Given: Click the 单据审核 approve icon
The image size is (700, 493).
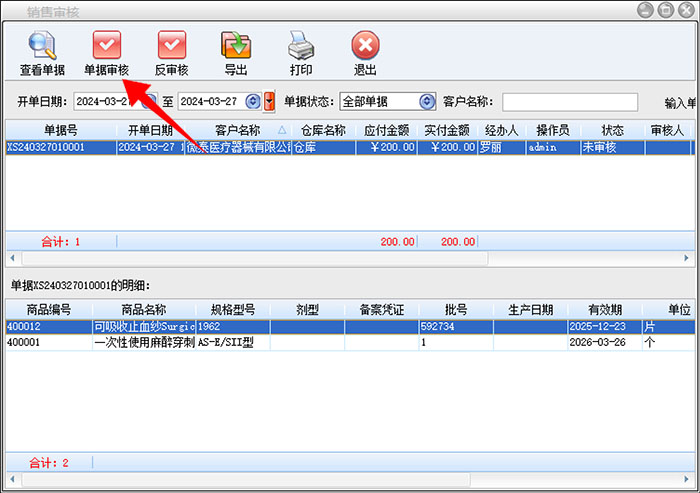Looking at the screenshot, I should [106, 46].
